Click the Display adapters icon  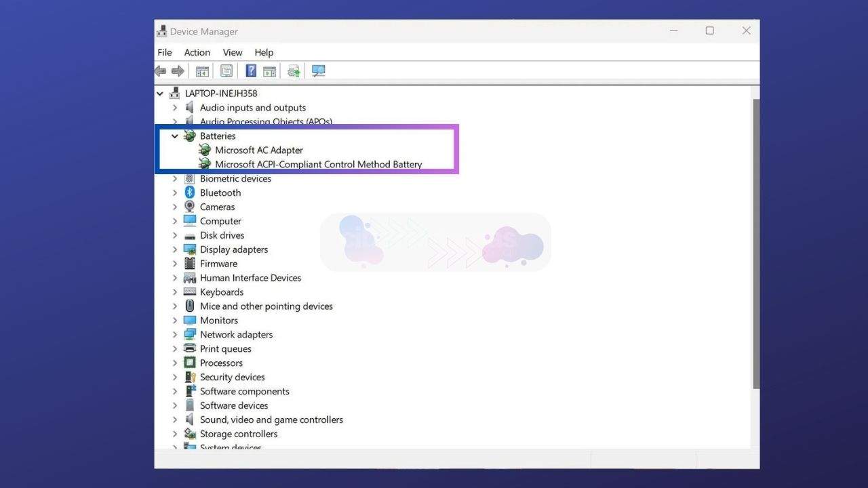coord(190,250)
